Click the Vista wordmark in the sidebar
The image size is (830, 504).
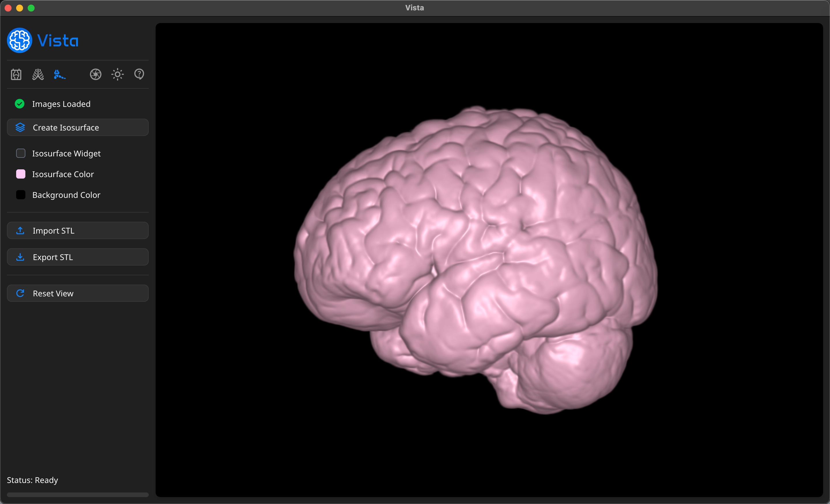tap(58, 41)
